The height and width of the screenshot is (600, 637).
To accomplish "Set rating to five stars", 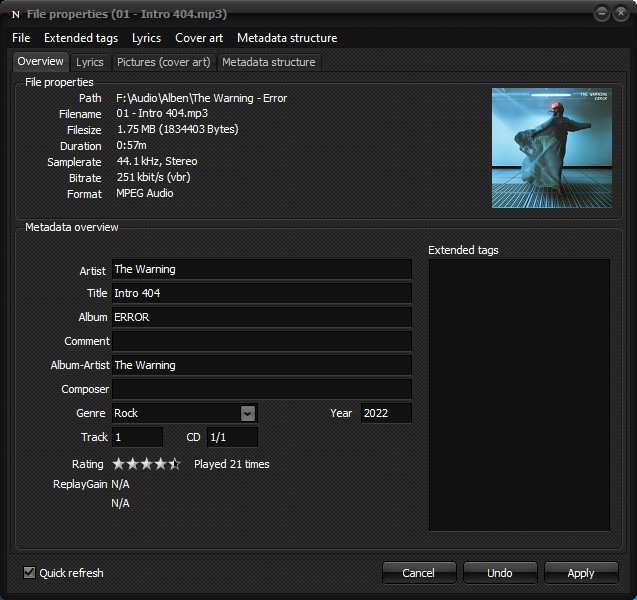I will point(175,464).
